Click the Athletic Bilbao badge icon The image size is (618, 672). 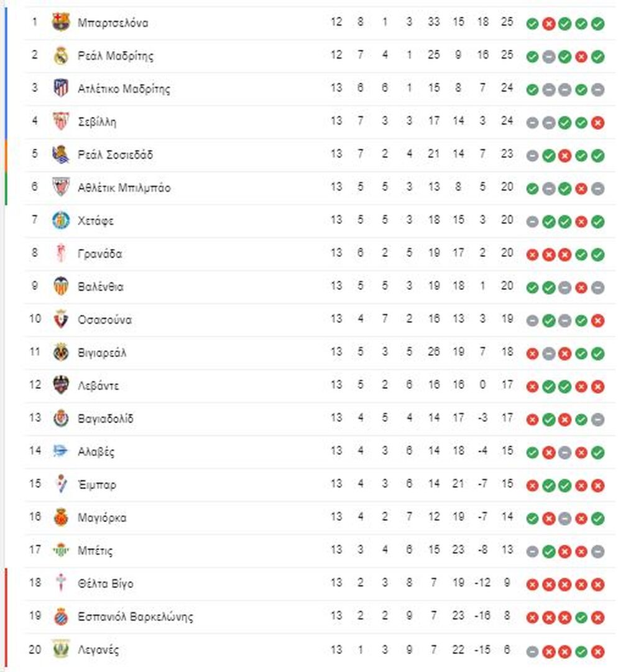[60, 187]
